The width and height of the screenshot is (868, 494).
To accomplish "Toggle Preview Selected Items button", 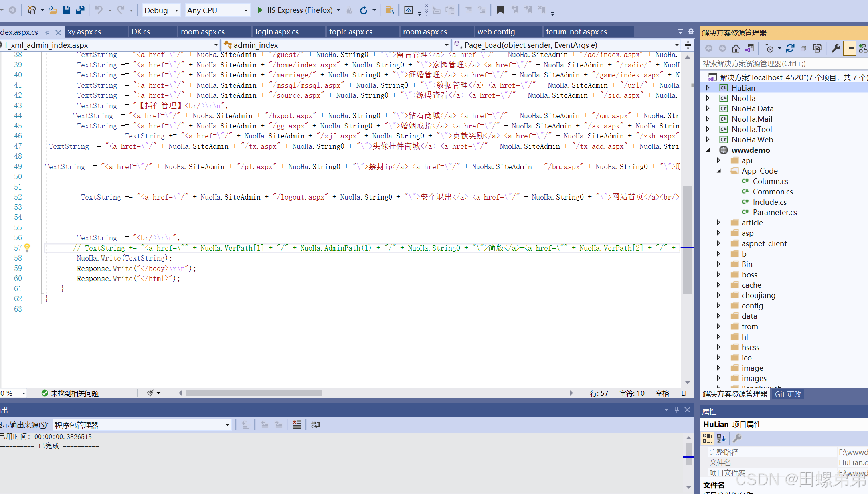I will pyautogui.click(x=850, y=48).
